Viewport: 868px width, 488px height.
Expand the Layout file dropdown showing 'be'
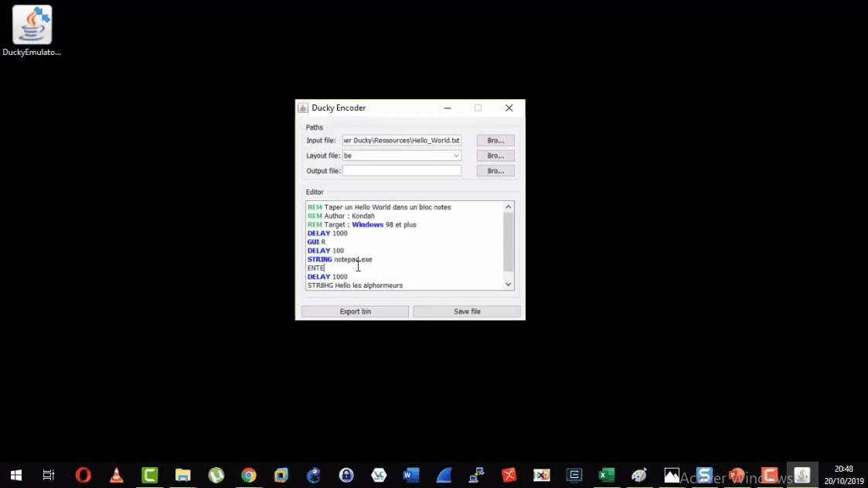[456, 155]
